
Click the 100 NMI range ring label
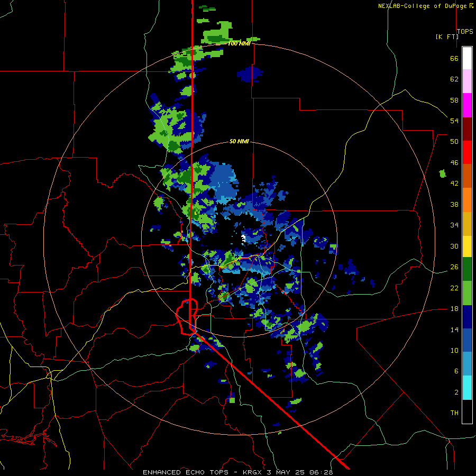point(239,43)
